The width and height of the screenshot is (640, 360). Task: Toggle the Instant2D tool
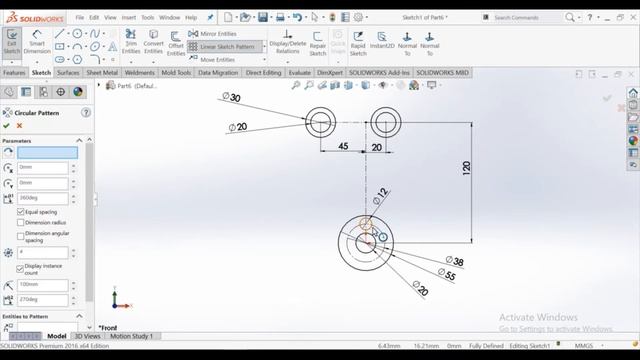382,40
